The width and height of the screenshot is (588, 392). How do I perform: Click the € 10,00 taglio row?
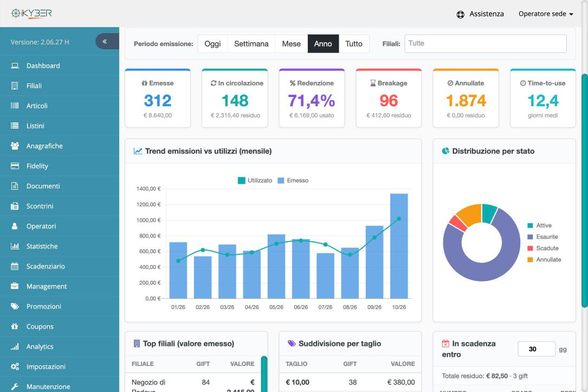[x=350, y=382]
